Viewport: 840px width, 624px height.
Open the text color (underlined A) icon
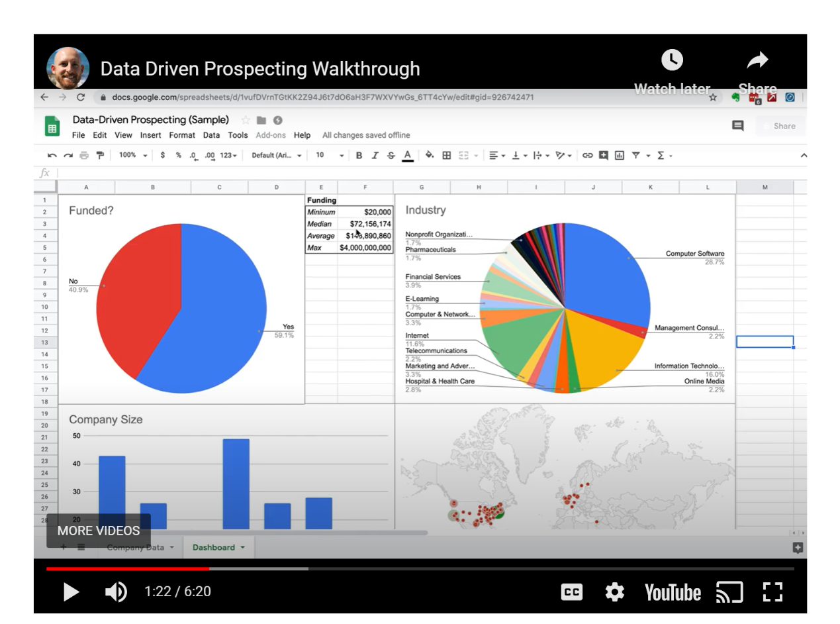pyautogui.click(x=408, y=156)
